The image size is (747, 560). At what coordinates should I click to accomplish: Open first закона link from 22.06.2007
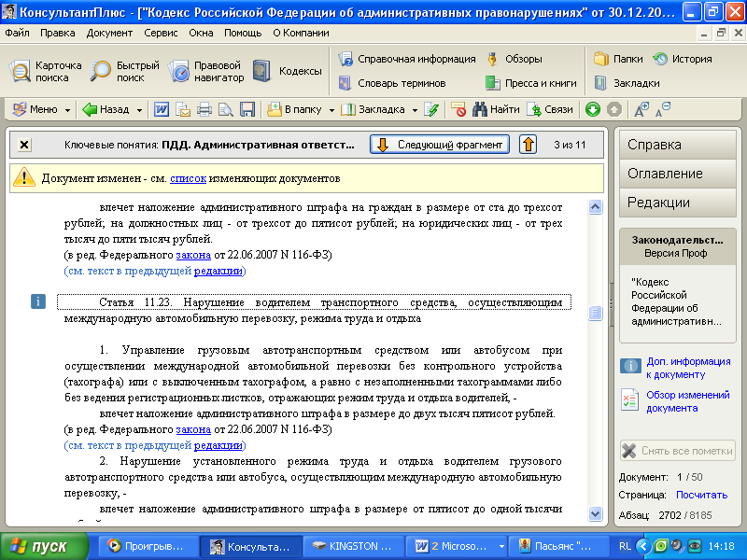[x=193, y=255]
